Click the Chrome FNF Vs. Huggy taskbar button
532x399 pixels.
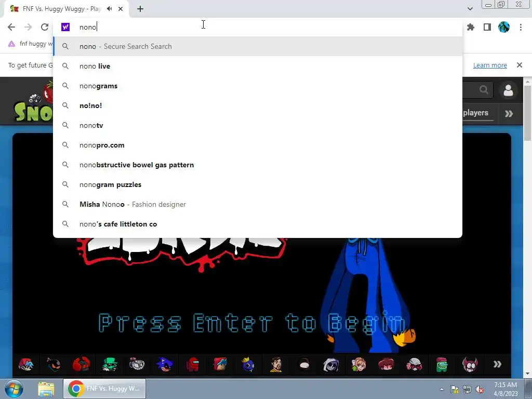104,389
